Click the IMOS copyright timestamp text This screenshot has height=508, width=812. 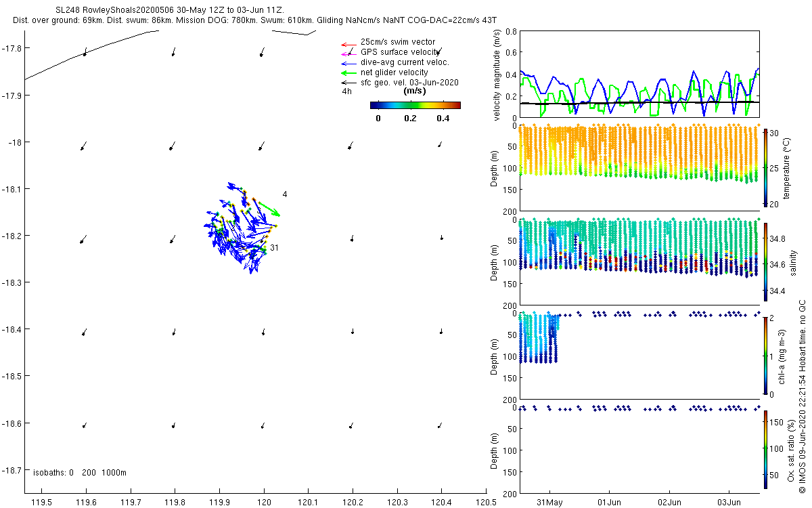click(x=802, y=396)
